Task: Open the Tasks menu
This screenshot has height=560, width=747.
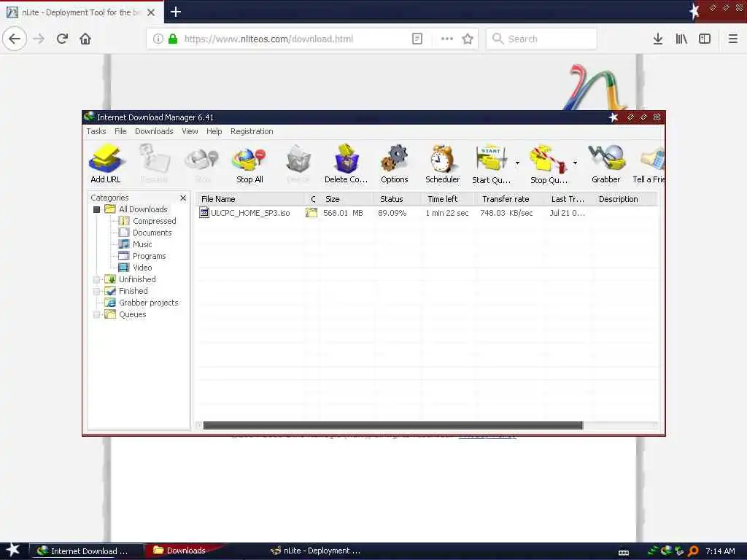Action: click(x=96, y=131)
